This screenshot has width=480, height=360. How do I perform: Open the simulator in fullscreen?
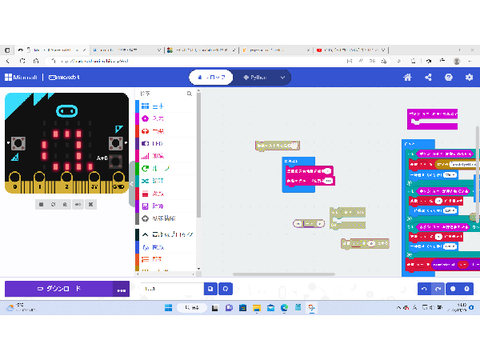click(x=91, y=204)
